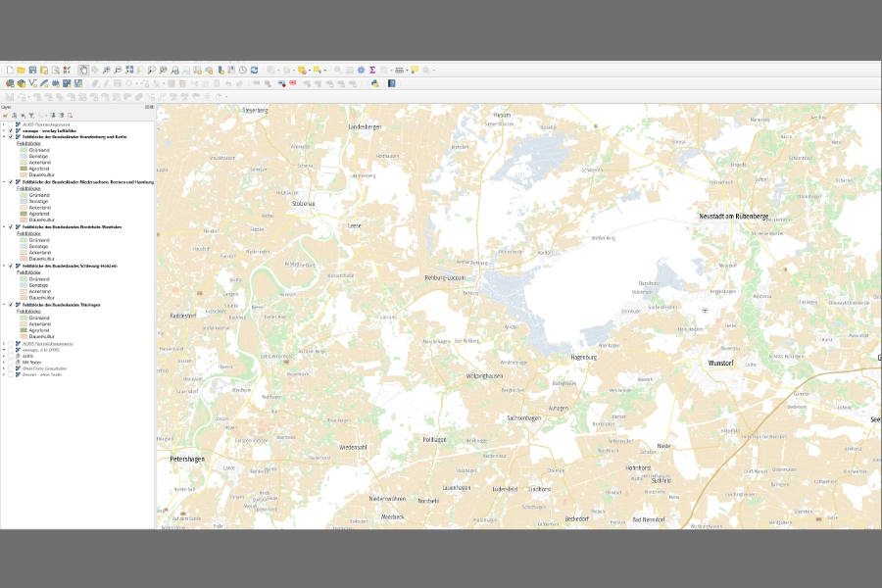Activate the Zoom In tool
The height and width of the screenshot is (588, 882).
(105, 70)
